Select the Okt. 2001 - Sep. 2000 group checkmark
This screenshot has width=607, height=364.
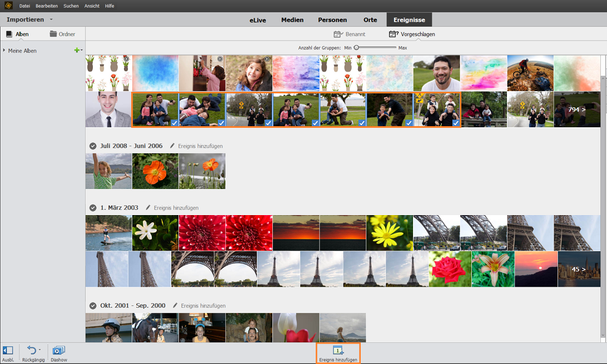click(93, 306)
